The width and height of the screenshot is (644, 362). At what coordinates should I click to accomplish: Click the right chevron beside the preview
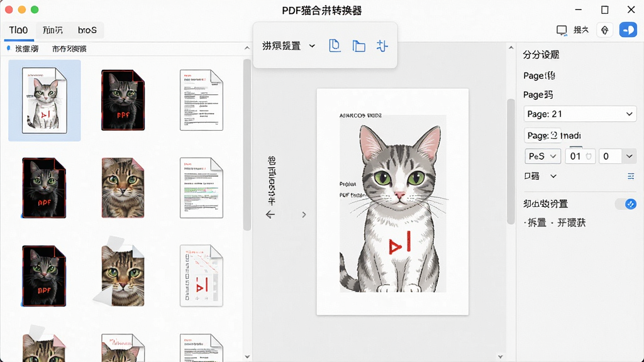(304, 215)
